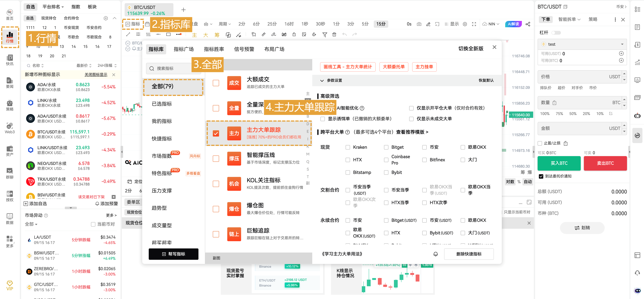This screenshot has width=644, height=299.
Task: Click 恢复默认 to reset parameters
Action: [486, 80]
